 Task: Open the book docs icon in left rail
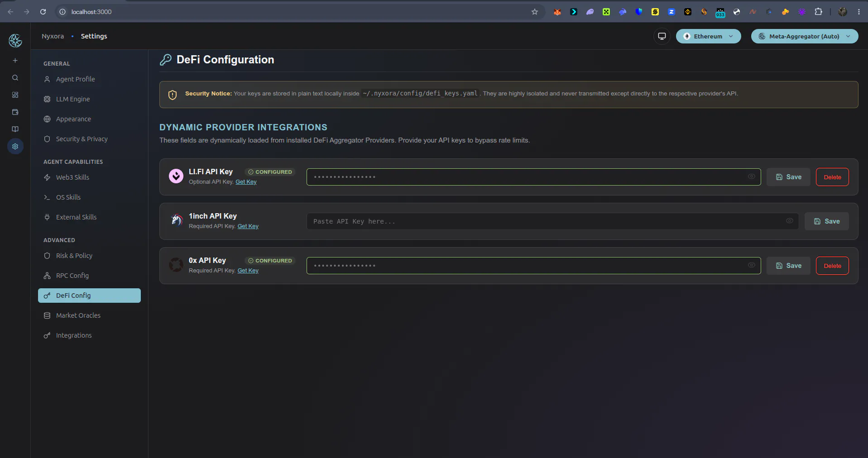[15, 129]
